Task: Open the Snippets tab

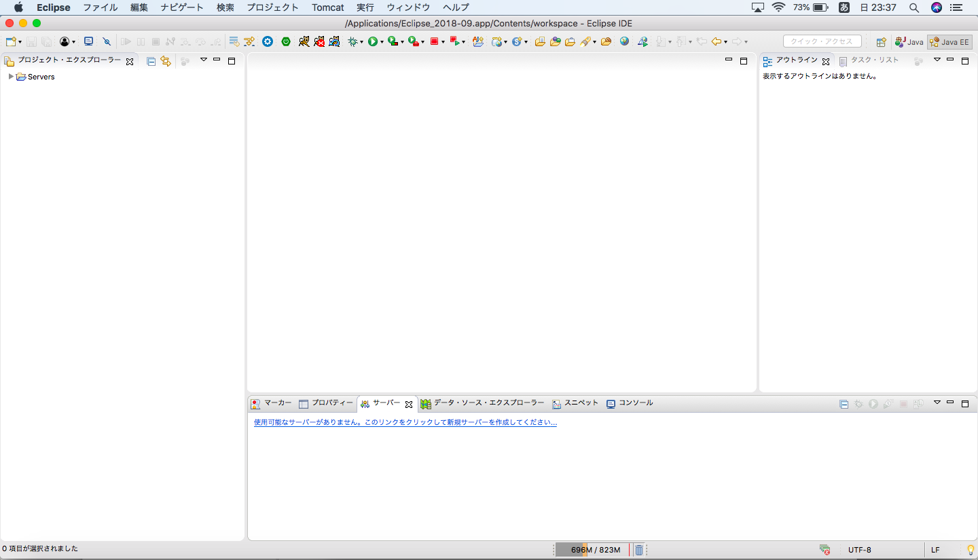Action: 576,403
